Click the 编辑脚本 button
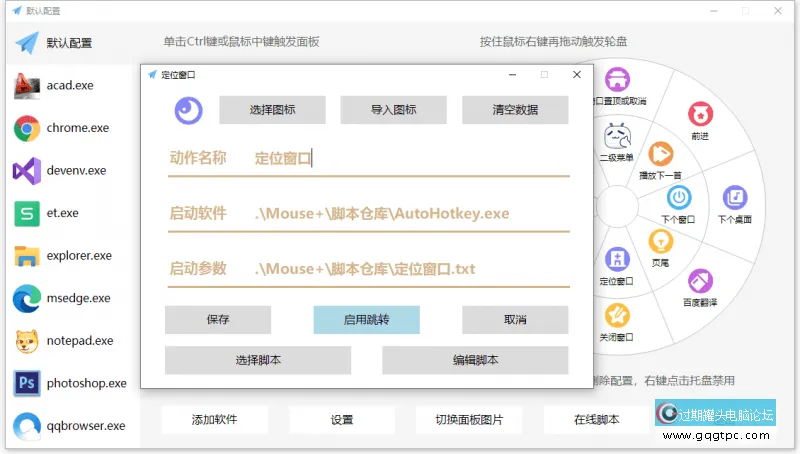Screen dimensions: 800x454 (475, 361)
